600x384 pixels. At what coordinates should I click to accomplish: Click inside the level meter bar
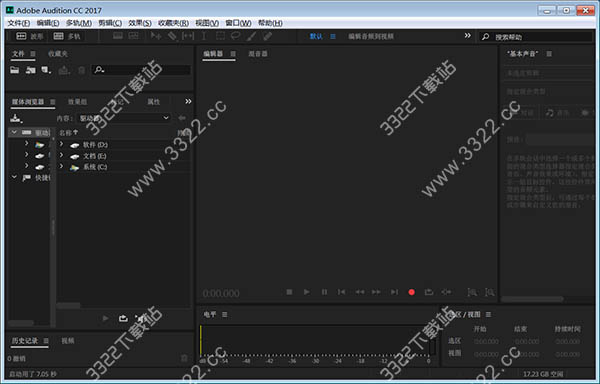315,340
